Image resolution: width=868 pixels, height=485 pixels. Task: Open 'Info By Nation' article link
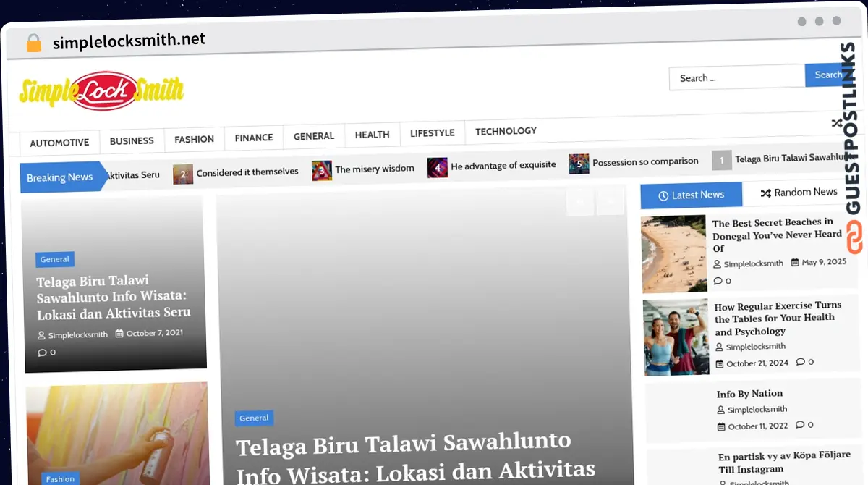tap(749, 394)
